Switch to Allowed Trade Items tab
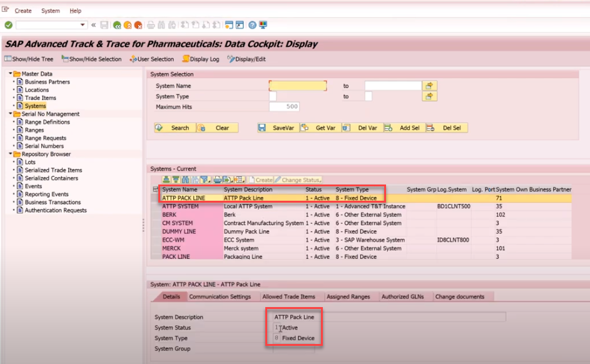590x364 pixels. [288, 296]
